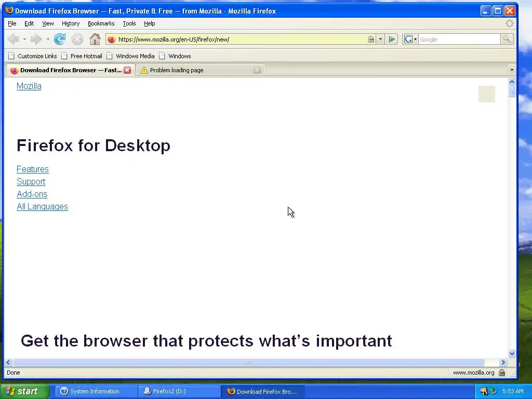
Task: Stop loading the page
Action: click(77, 39)
